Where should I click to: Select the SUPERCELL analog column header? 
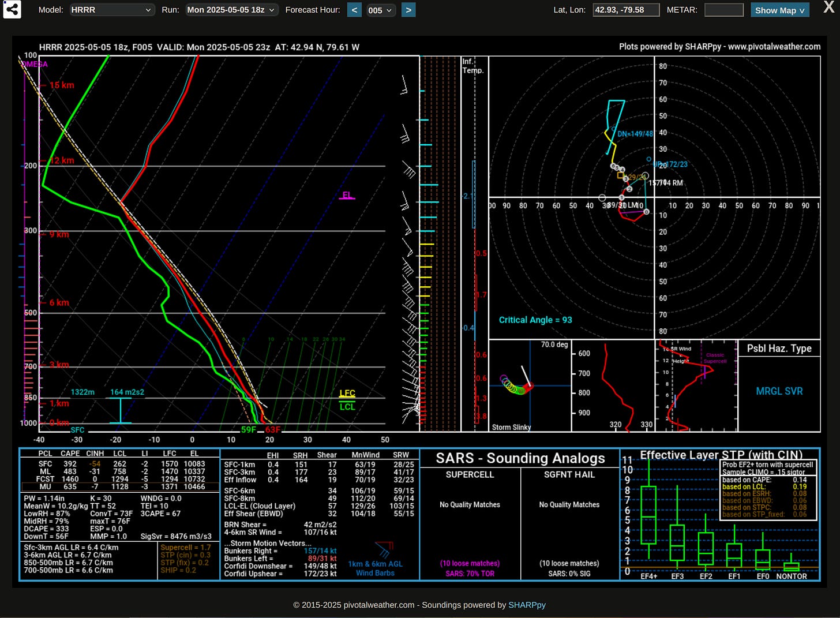click(470, 474)
